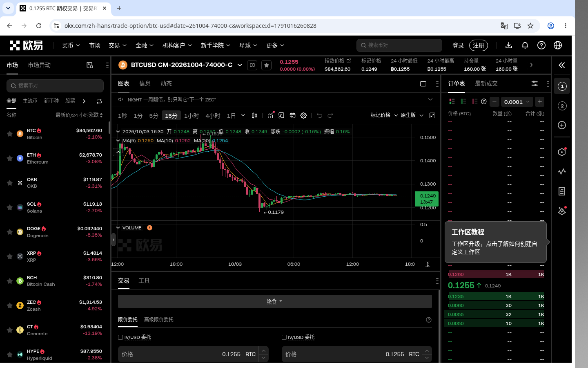The image size is (588, 368).
Task: Open chart settings gear icon
Action: (x=303, y=115)
